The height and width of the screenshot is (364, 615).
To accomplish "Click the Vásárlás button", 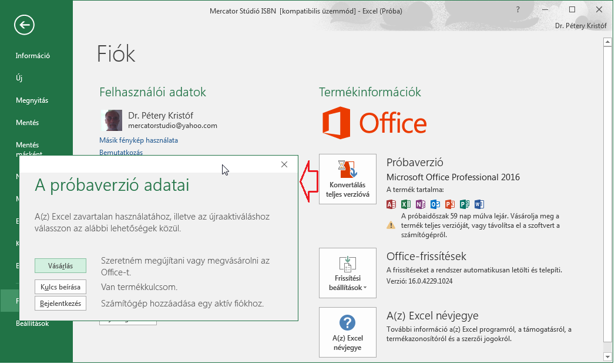I will 61,265.
